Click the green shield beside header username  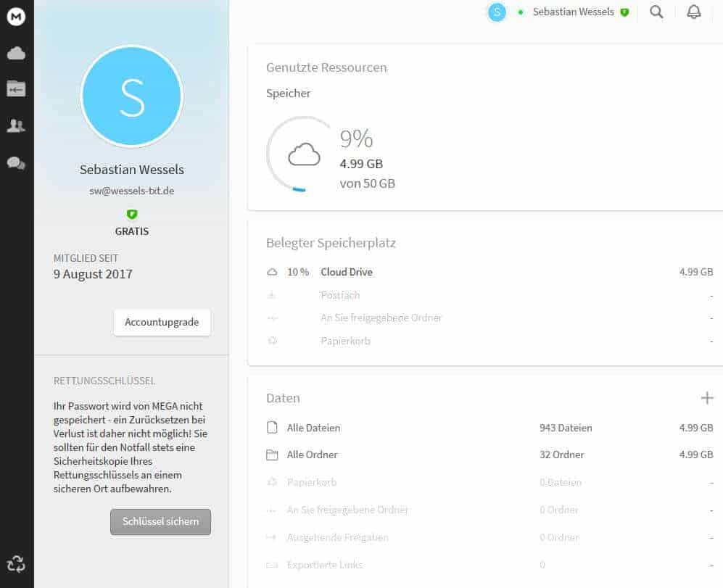pos(625,12)
